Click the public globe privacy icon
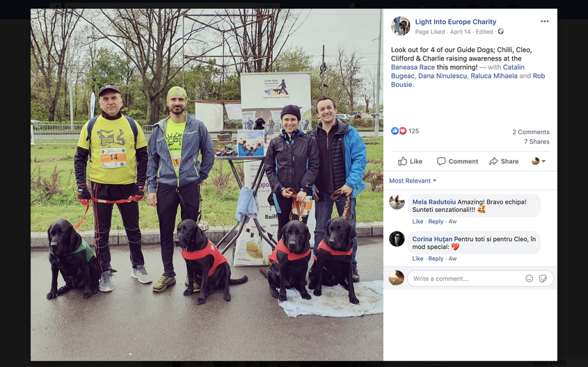 pyautogui.click(x=500, y=31)
